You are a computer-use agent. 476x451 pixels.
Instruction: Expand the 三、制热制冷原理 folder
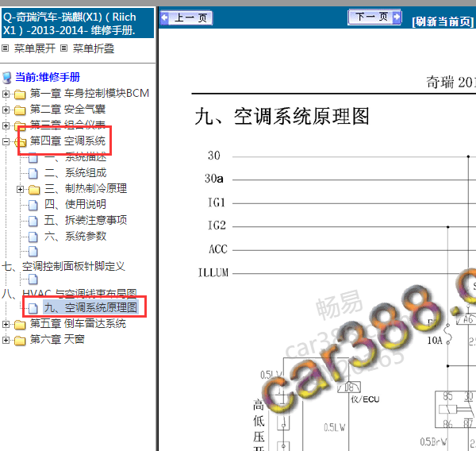(x=20, y=189)
